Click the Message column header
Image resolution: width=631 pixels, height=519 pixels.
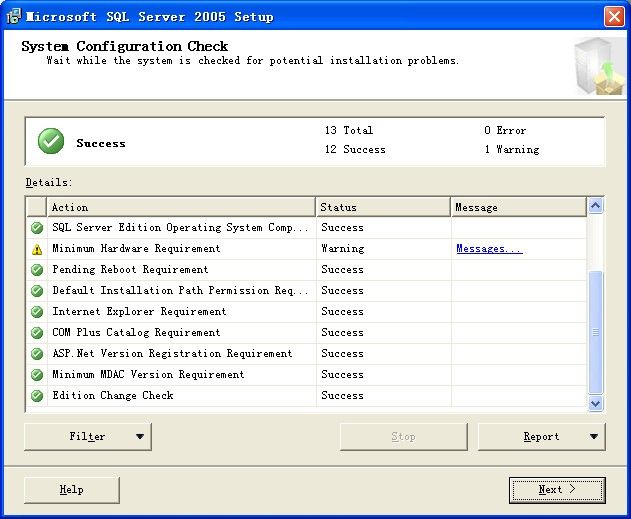[x=518, y=207]
